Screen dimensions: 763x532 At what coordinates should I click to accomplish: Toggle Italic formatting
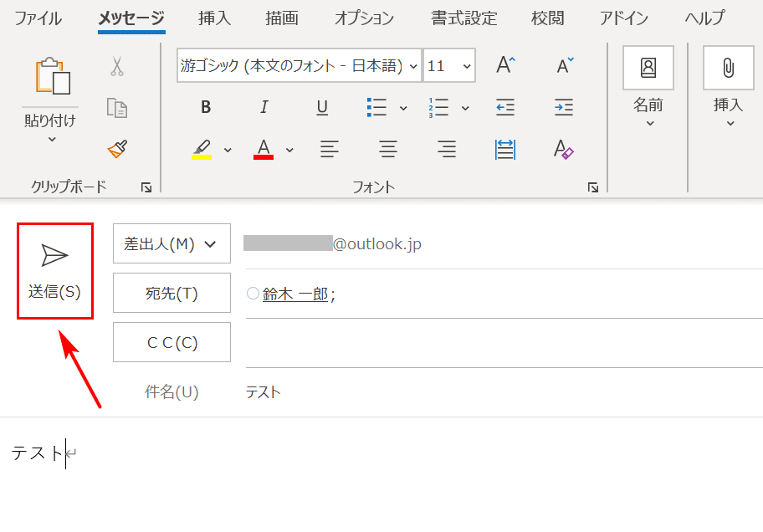tap(264, 107)
